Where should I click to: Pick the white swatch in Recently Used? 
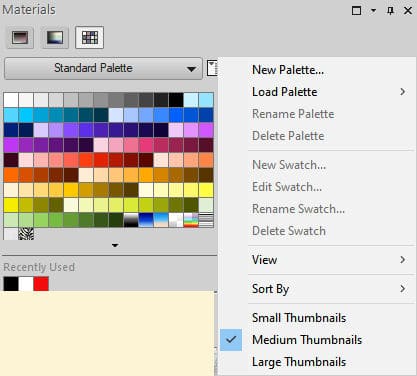tap(26, 284)
